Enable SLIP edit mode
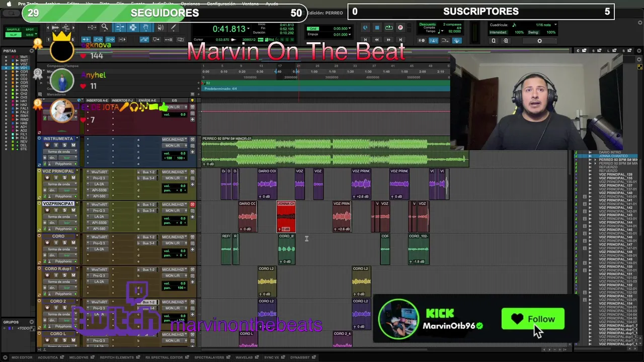The image size is (644, 362). point(14,35)
